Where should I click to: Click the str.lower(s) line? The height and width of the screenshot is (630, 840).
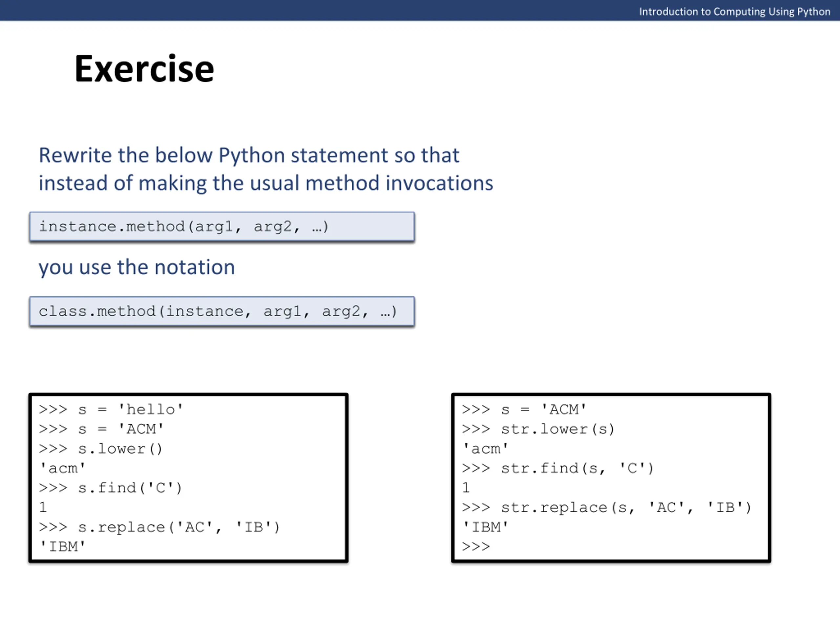(538, 429)
